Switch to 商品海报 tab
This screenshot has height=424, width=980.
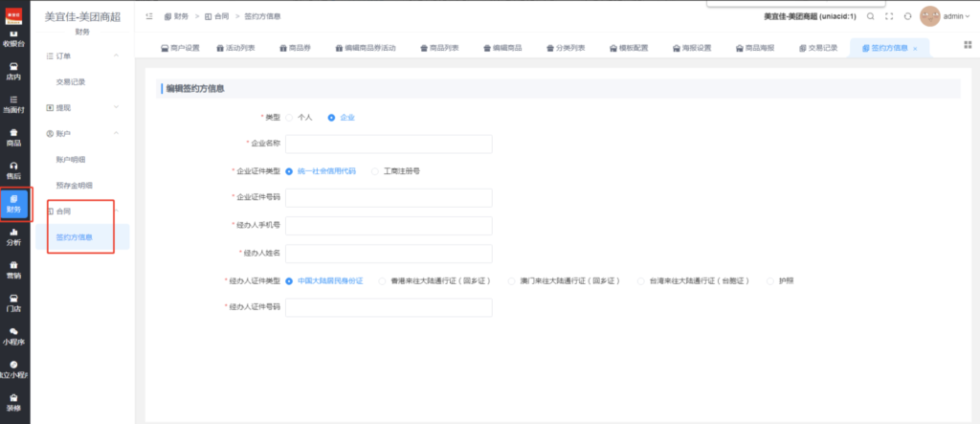pyautogui.click(x=755, y=48)
